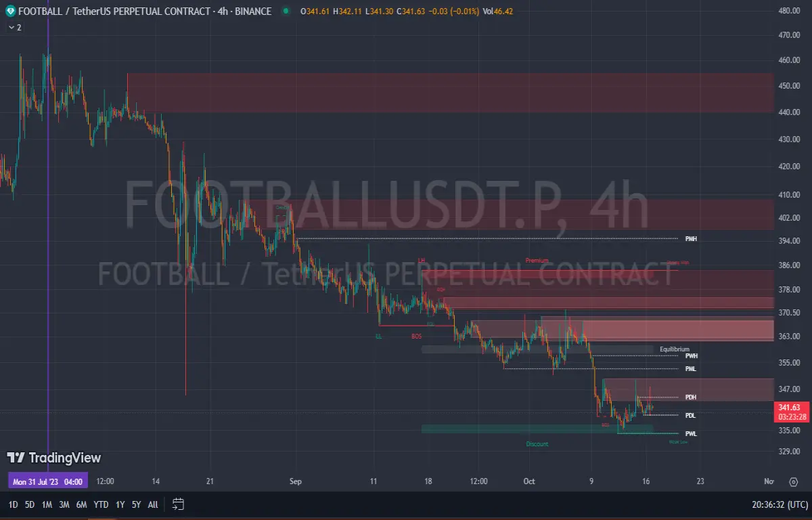Select the 1Y time range

120,504
